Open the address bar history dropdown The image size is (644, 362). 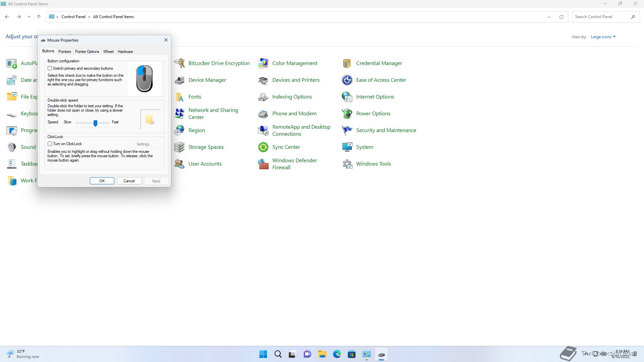(549, 17)
